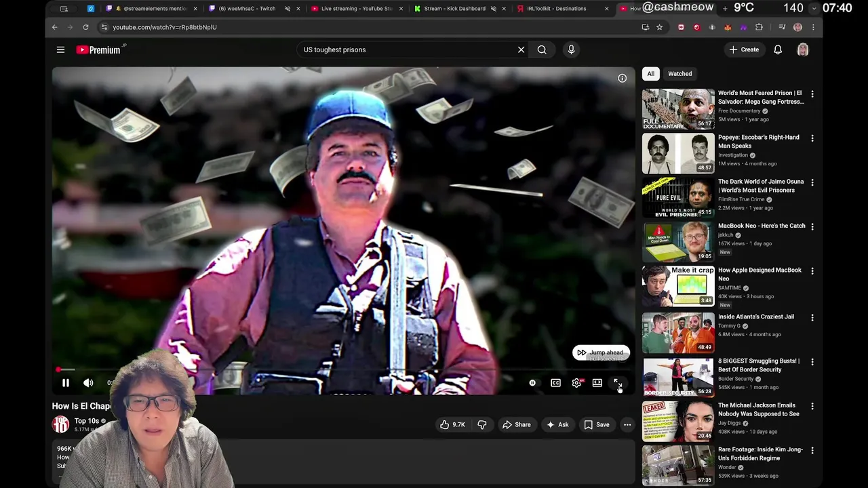Seek on the red video progress bar

(x=342, y=369)
